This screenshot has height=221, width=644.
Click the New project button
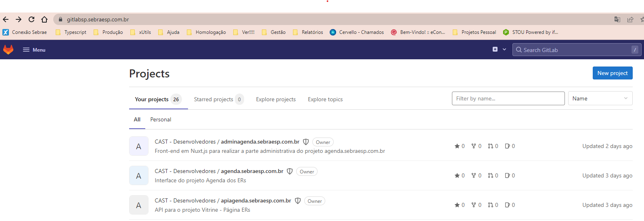point(612,73)
